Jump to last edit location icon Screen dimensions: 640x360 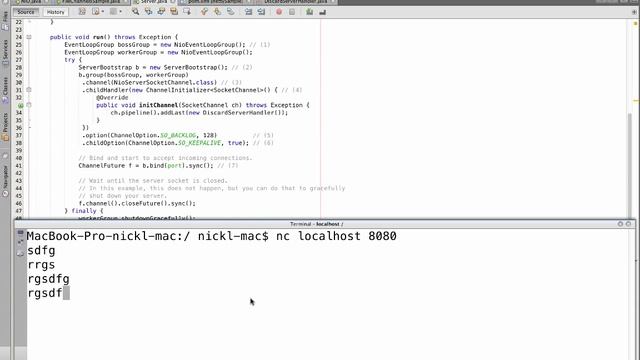(x=82, y=12)
